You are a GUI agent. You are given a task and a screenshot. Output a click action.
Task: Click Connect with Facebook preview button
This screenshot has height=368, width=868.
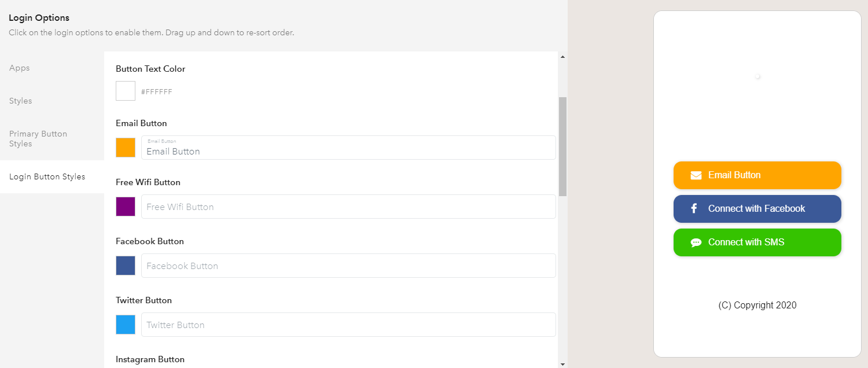(757, 209)
